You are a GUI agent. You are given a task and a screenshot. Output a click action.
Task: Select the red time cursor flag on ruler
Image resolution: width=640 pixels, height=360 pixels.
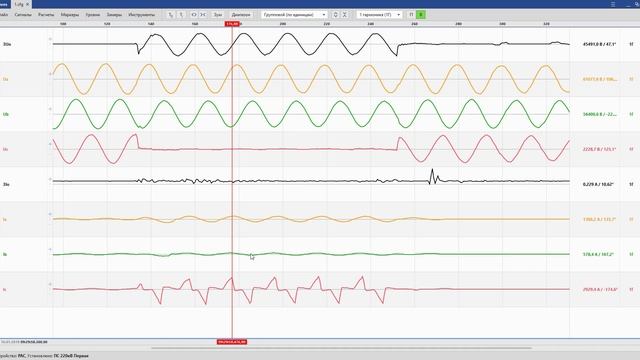(x=232, y=24)
